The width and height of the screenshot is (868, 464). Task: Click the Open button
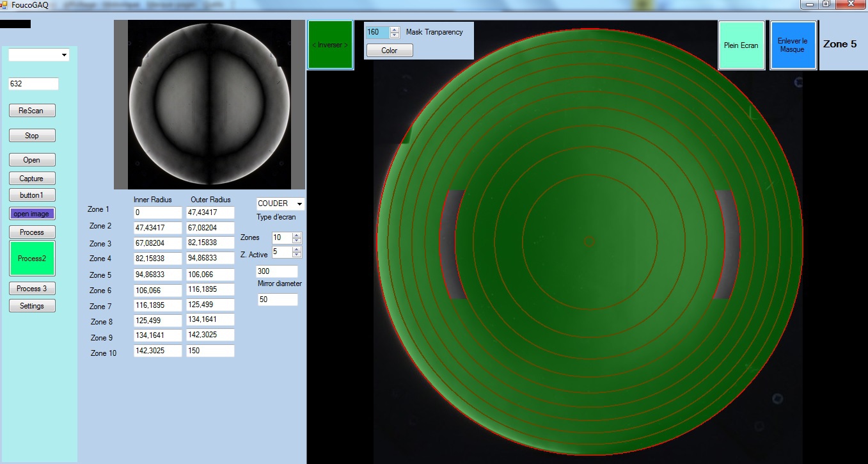[32, 160]
